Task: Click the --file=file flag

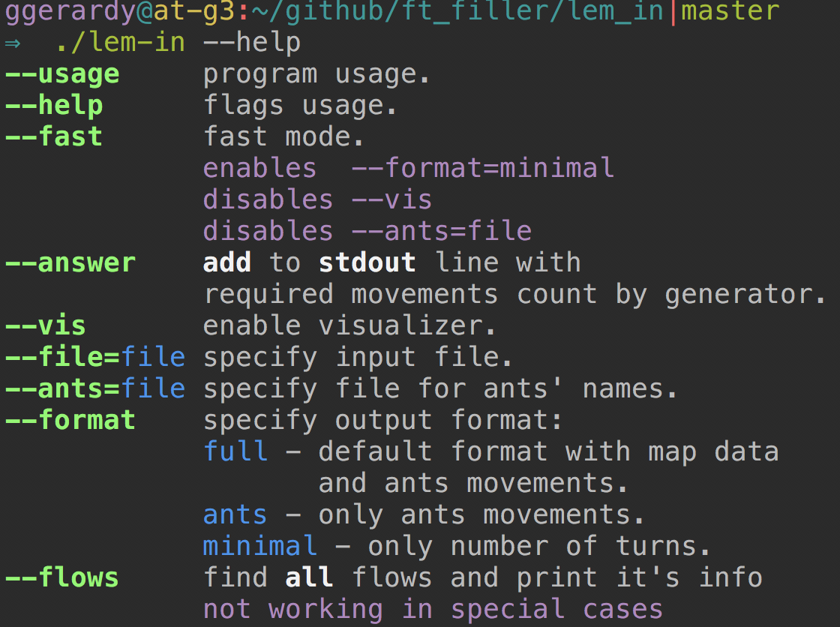Action: pyautogui.click(x=94, y=357)
